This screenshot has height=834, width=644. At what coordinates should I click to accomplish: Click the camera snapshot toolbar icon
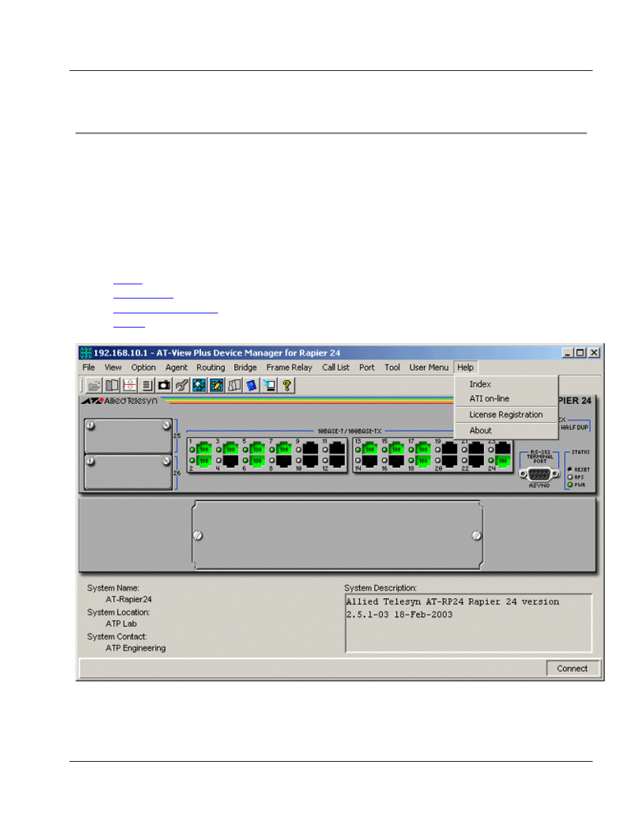(164, 385)
